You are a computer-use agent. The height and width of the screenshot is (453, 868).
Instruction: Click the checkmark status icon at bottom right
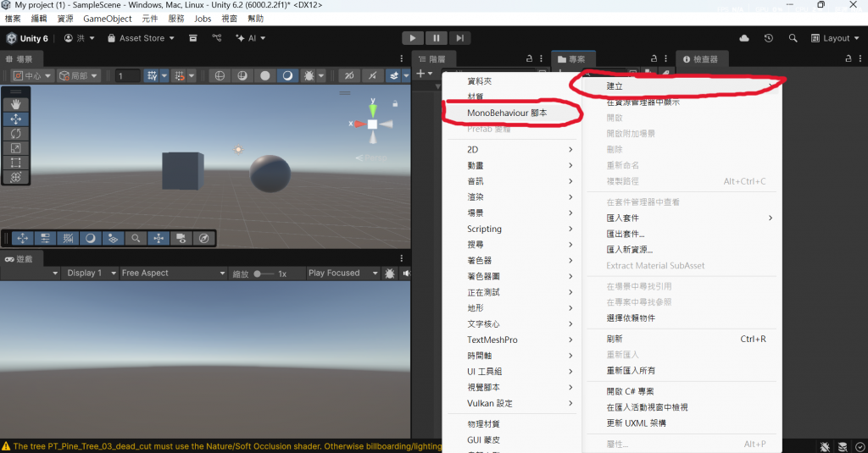[860, 446]
